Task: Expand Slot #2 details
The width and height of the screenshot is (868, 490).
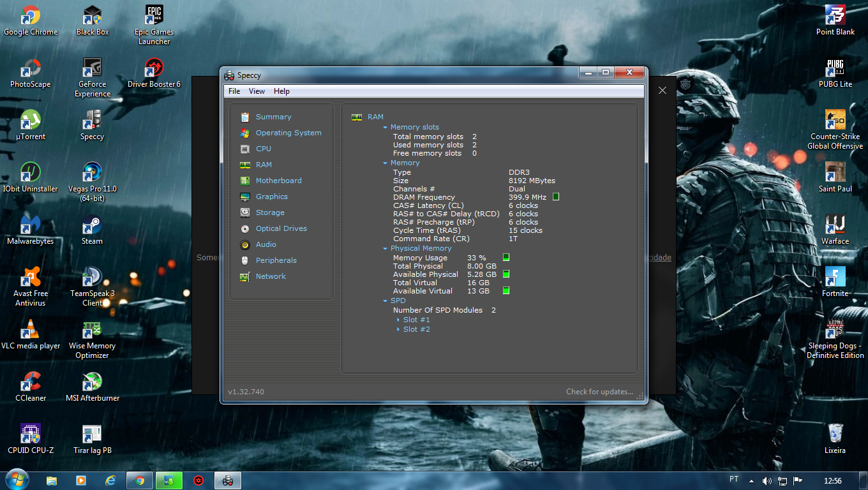Action: 398,330
